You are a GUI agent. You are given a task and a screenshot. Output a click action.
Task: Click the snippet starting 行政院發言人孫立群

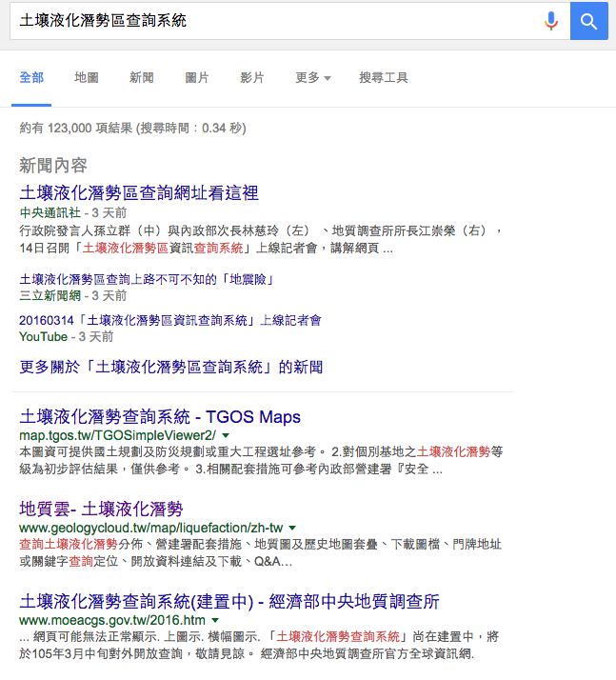(x=261, y=239)
